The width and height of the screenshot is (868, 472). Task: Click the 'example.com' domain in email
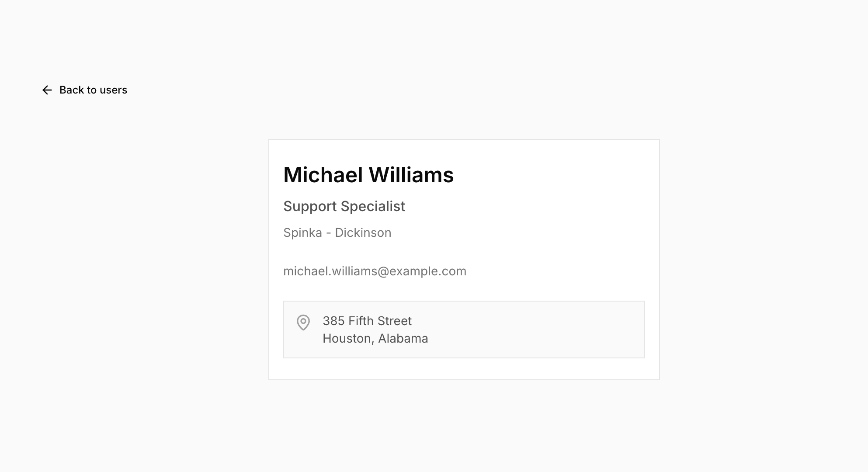pos(428,271)
